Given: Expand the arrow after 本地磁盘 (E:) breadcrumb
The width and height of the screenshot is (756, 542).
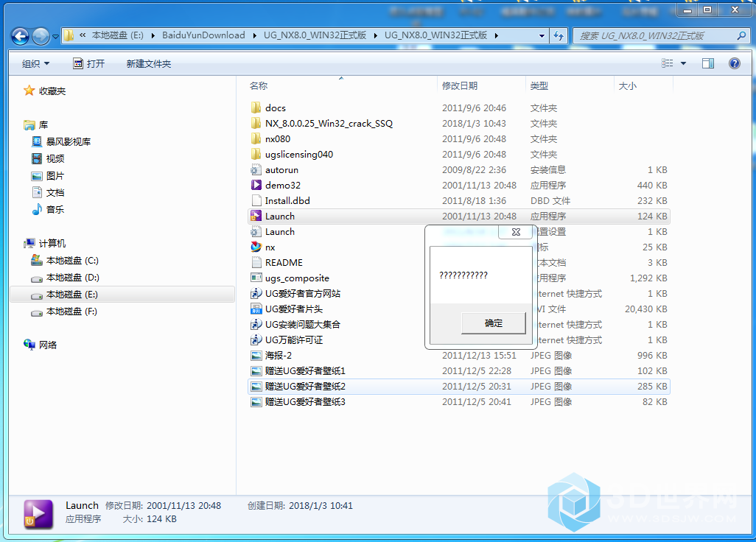Looking at the screenshot, I should click(153, 35).
